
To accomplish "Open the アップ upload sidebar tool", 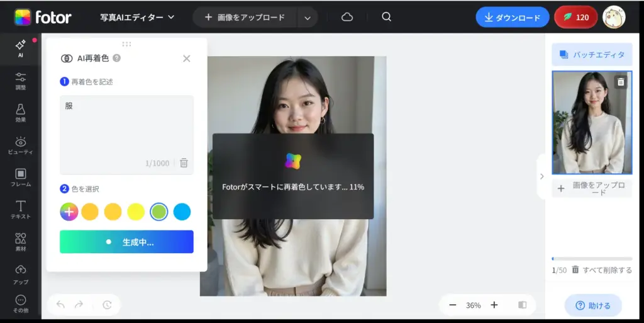I will click(20, 275).
